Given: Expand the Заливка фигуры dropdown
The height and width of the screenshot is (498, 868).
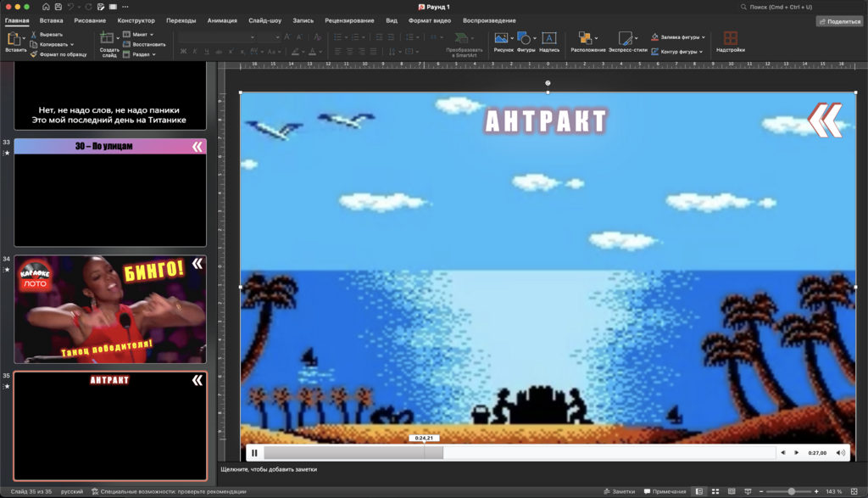Looking at the screenshot, I should coord(704,37).
